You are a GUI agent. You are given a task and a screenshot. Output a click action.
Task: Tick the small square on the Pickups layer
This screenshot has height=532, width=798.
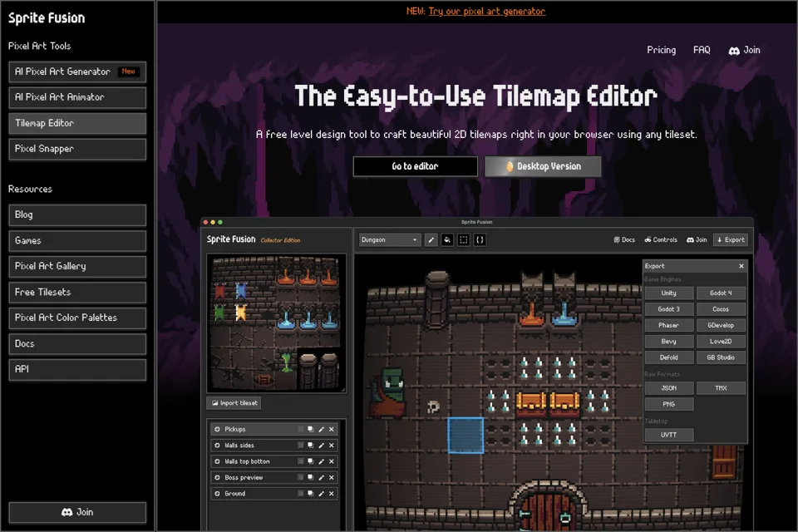[301, 429]
